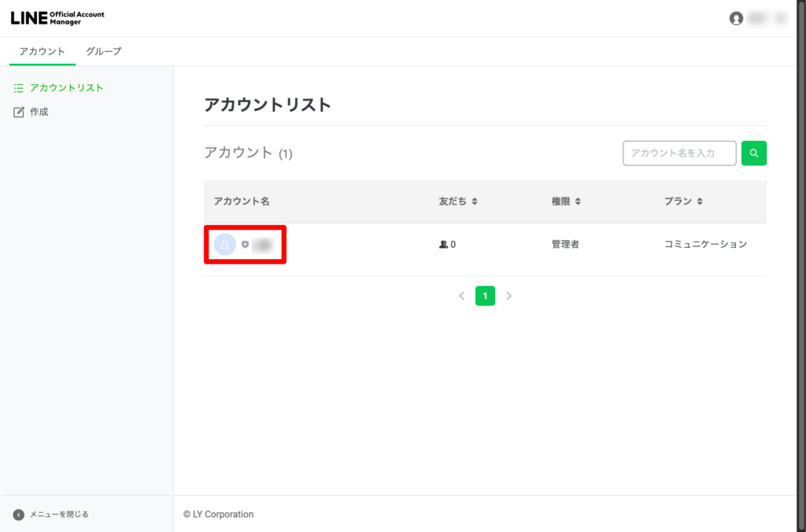Click the LINE Official Account Manager logo

click(57, 18)
